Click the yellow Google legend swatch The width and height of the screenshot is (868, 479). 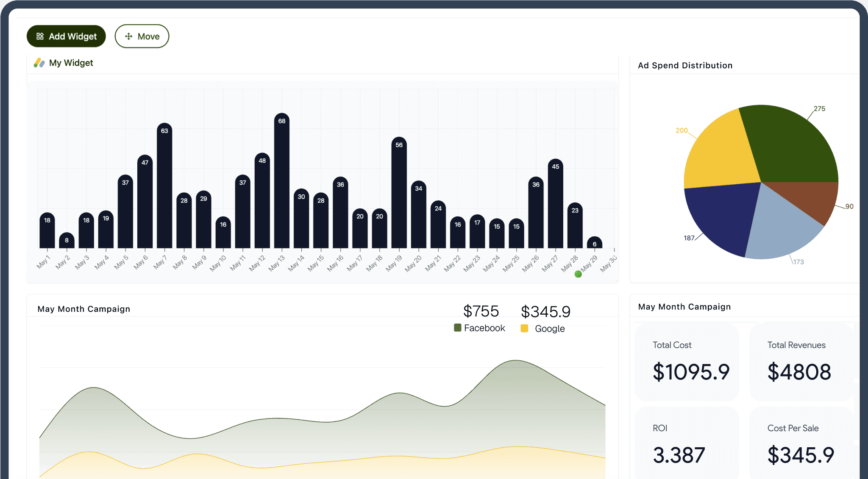pyautogui.click(x=524, y=328)
